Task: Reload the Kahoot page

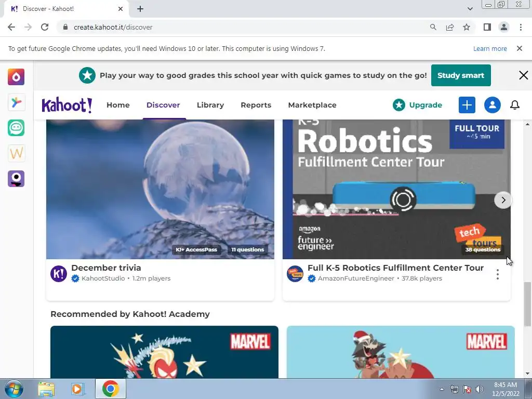Action: 45,27
